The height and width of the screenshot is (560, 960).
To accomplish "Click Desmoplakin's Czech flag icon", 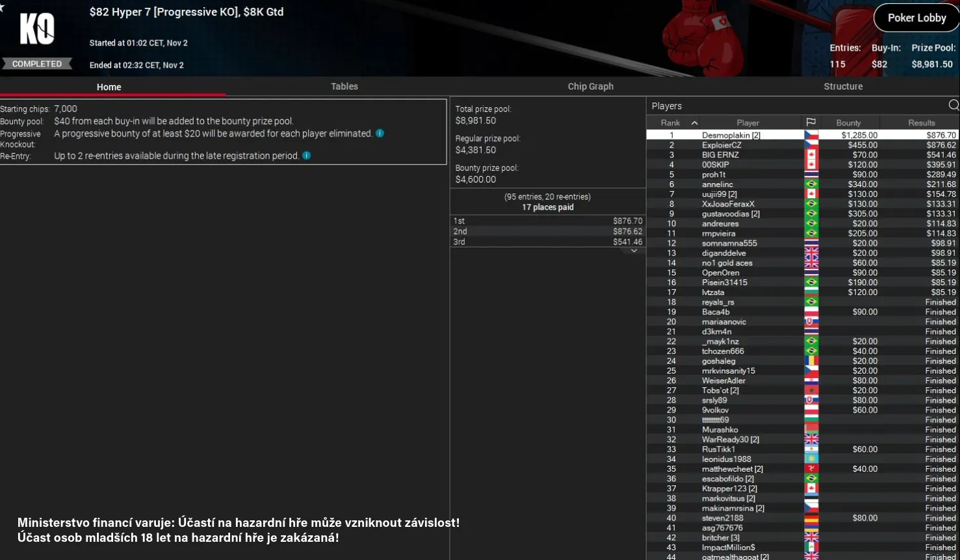I will 811,134.
